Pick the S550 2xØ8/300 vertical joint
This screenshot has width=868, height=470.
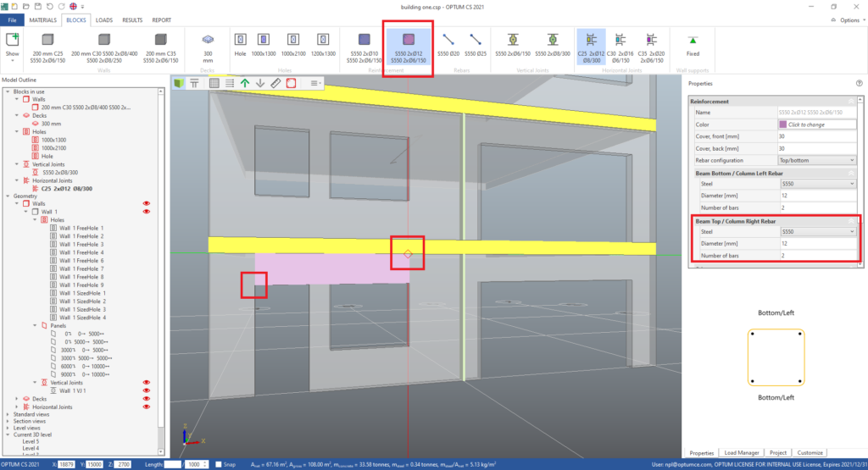[552, 45]
